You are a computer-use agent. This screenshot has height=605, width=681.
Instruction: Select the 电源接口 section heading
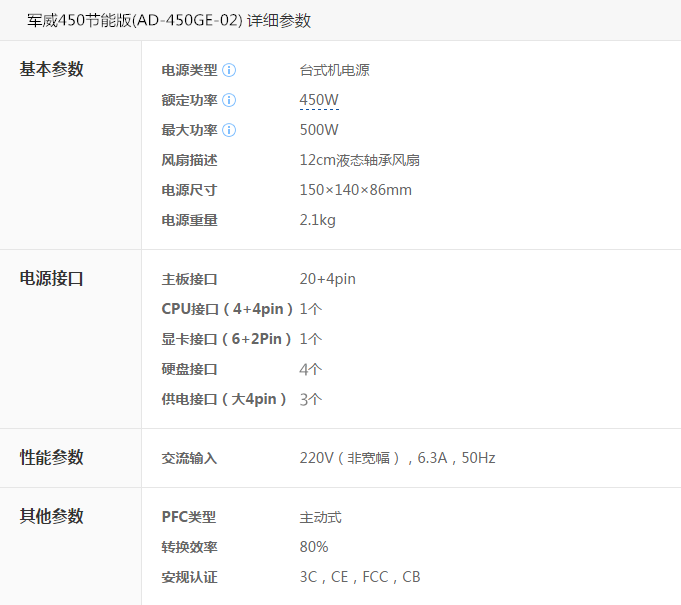[51, 278]
